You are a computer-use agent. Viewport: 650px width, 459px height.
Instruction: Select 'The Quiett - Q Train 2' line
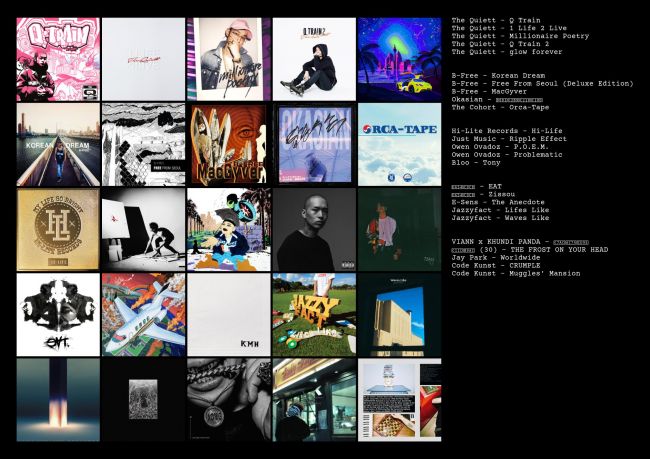(x=500, y=44)
